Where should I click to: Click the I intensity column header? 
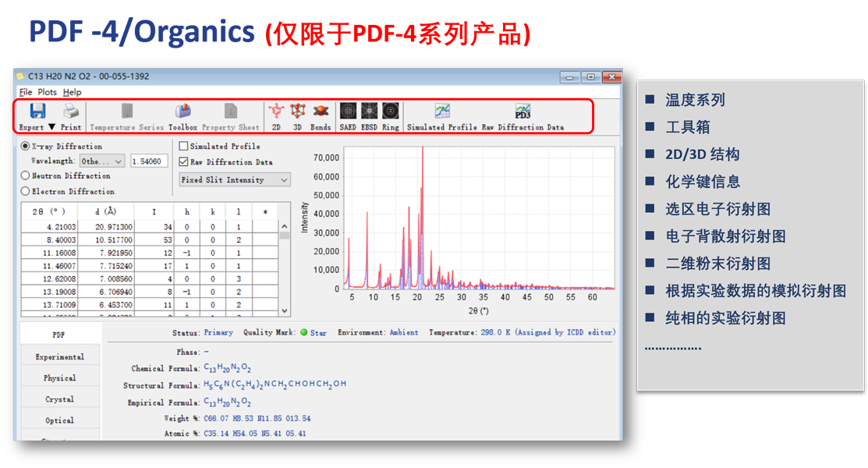(154, 211)
